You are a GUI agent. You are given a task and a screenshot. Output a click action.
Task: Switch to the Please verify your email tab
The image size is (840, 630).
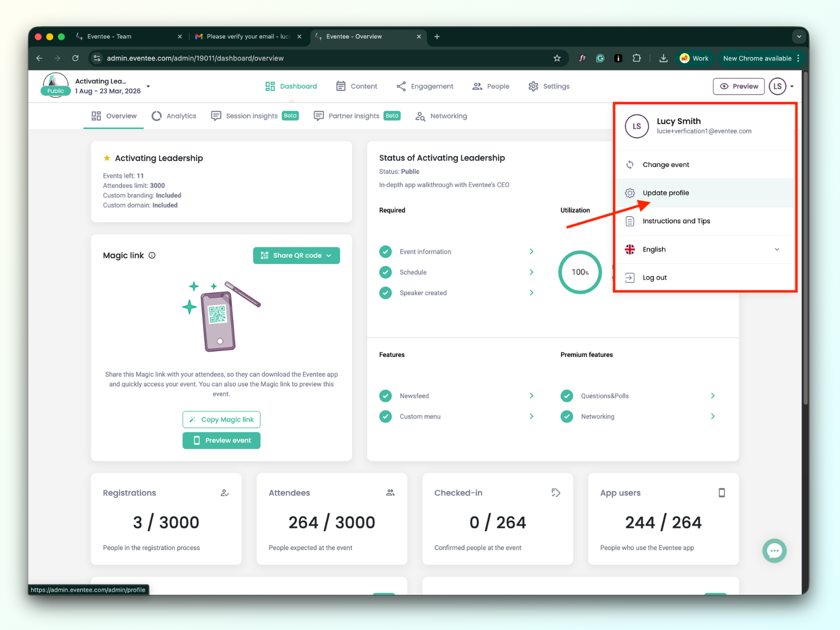[248, 37]
